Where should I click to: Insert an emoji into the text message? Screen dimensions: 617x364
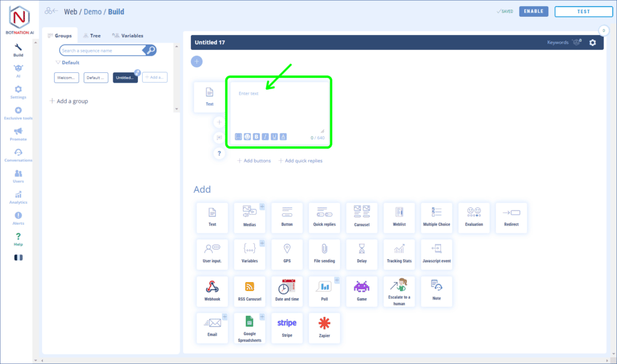(x=246, y=137)
